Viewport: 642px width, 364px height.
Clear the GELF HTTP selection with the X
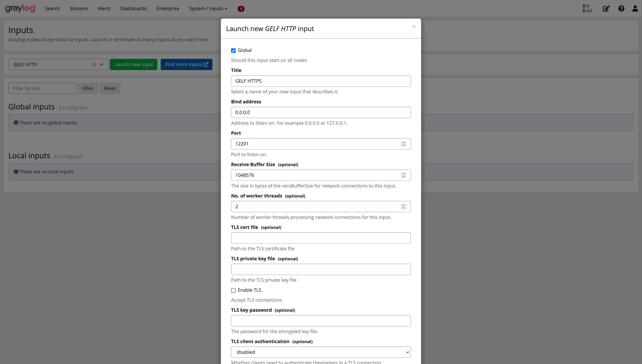94,64
